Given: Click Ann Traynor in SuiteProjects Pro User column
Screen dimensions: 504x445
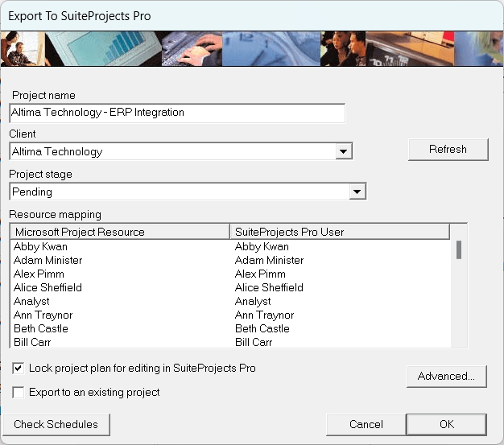Looking at the screenshot, I should click(x=265, y=315).
